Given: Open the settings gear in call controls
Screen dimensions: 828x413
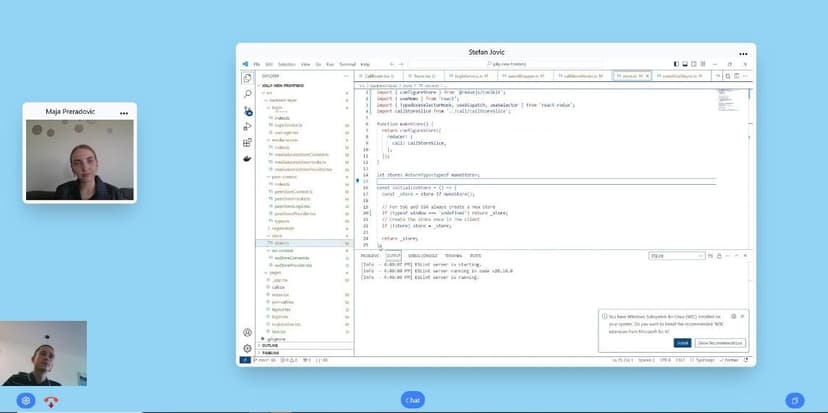Looking at the screenshot, I should click(x=26, y=400).
